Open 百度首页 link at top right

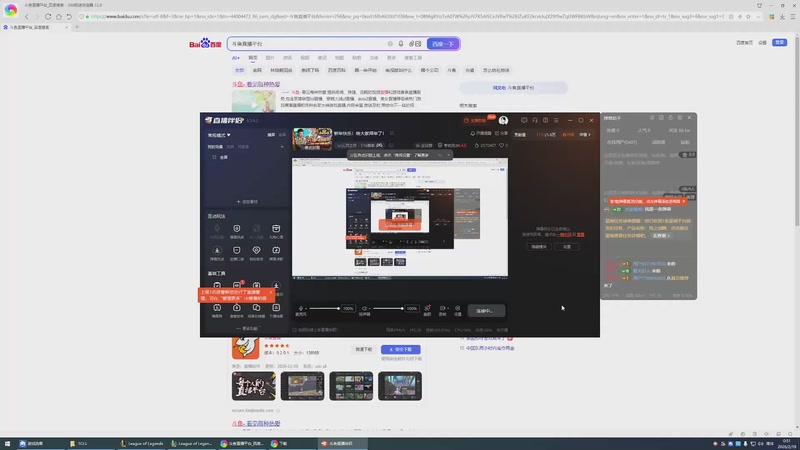pyautogui.click(x=744, y=43)
